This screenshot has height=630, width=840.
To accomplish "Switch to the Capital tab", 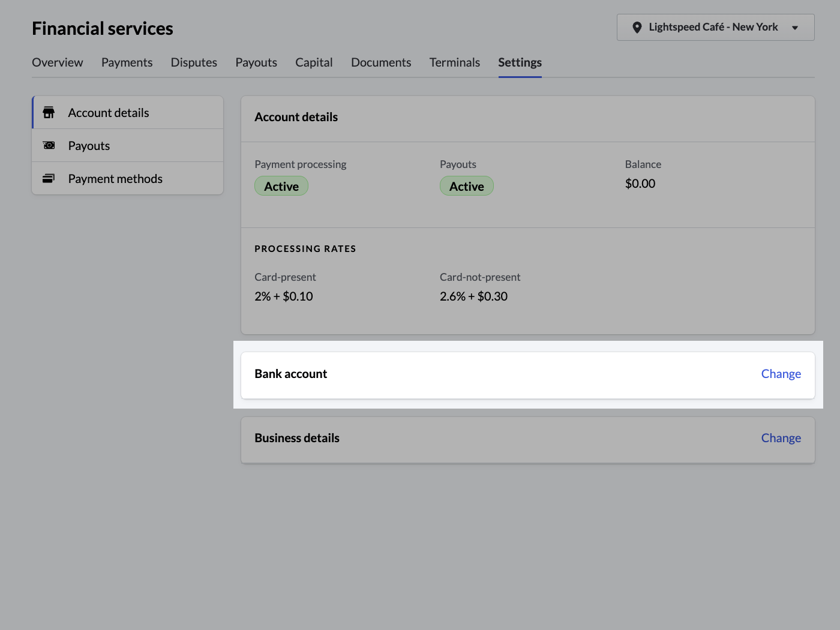I will point(314,62).
